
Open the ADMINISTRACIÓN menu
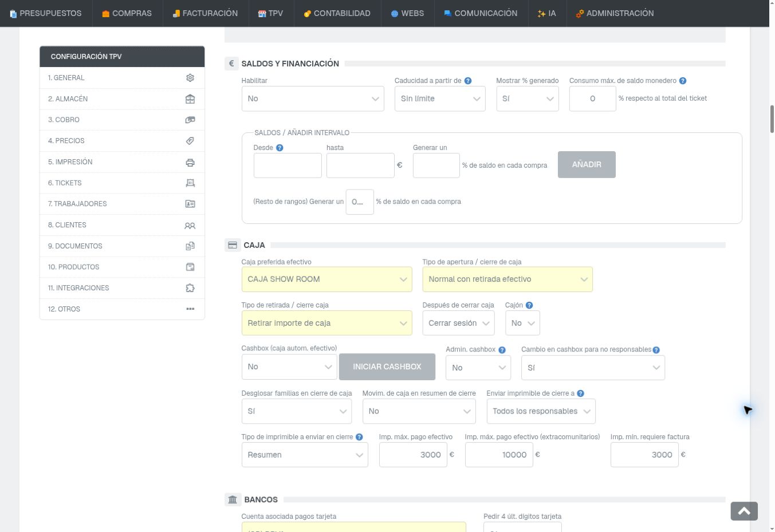click(x=615, y=13)
